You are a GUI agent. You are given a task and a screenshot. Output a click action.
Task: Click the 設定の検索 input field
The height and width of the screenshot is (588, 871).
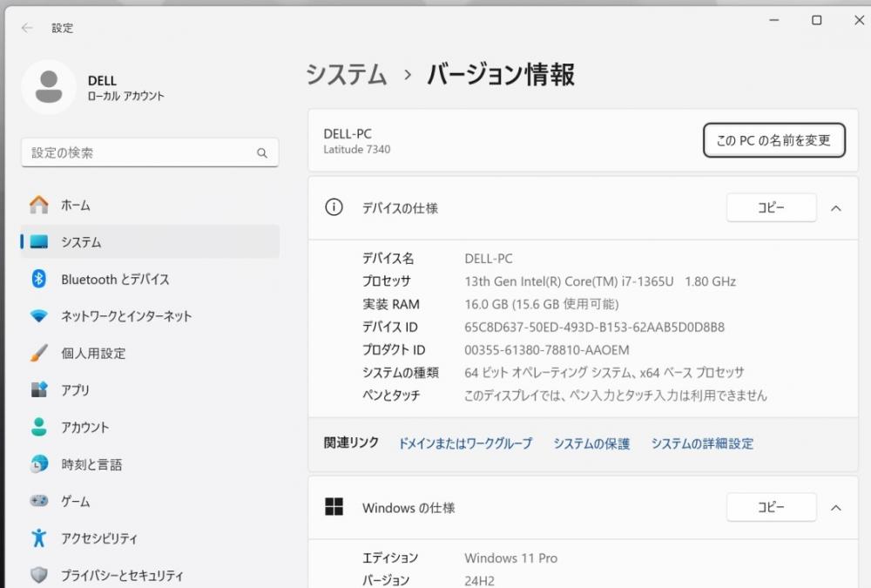click(150, 152)
